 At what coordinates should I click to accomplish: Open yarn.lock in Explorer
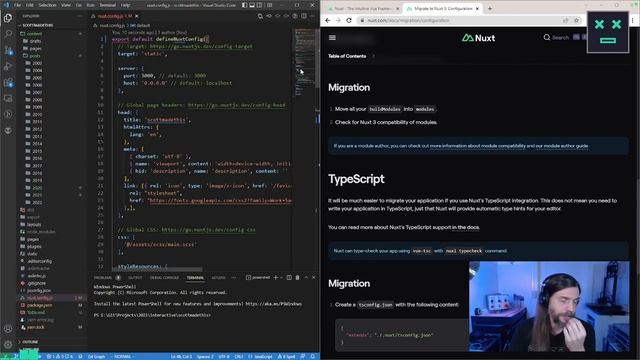[36, 327]
